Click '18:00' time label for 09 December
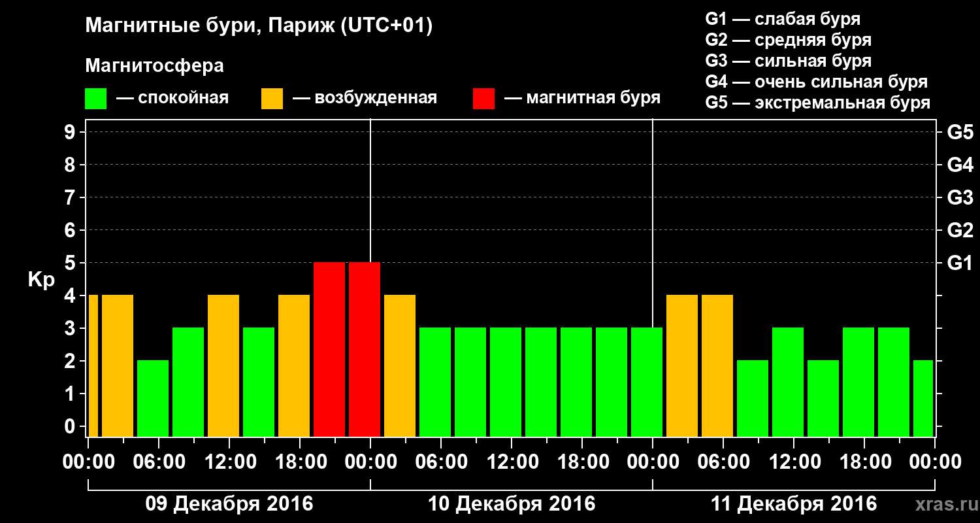Image resolution: width=980 pixels, height=523 pixels. [x=300, y=462]
